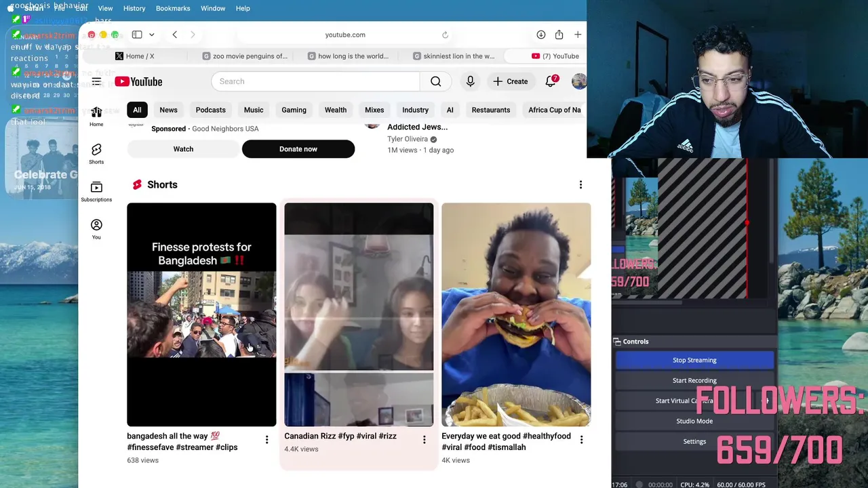Image resolution: width=868 pixels, height=488 pixels.
Task: Open Settings in OBS Controls
Action: click(694, 441)
